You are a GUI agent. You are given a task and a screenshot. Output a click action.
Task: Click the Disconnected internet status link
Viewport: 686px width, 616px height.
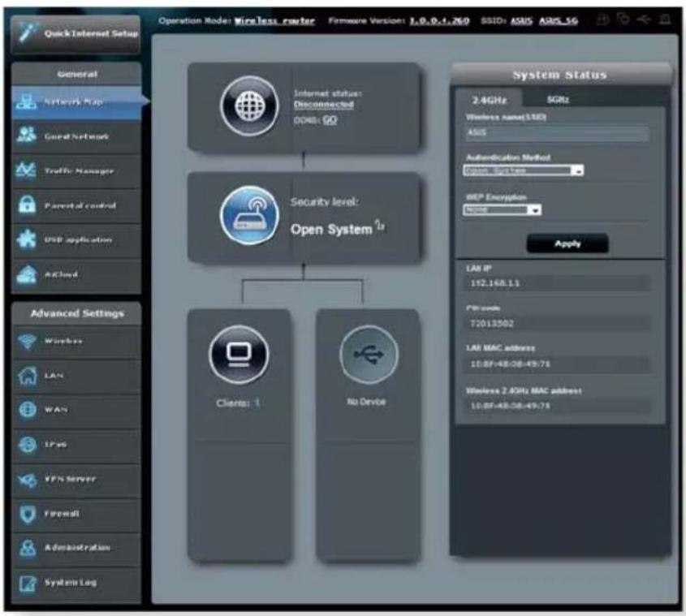324,105
